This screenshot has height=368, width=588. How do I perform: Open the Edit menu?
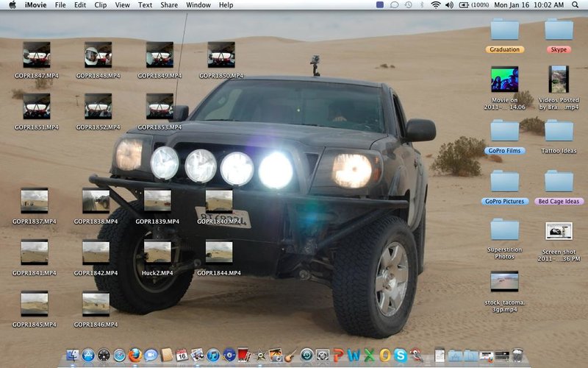coord(80,5)
